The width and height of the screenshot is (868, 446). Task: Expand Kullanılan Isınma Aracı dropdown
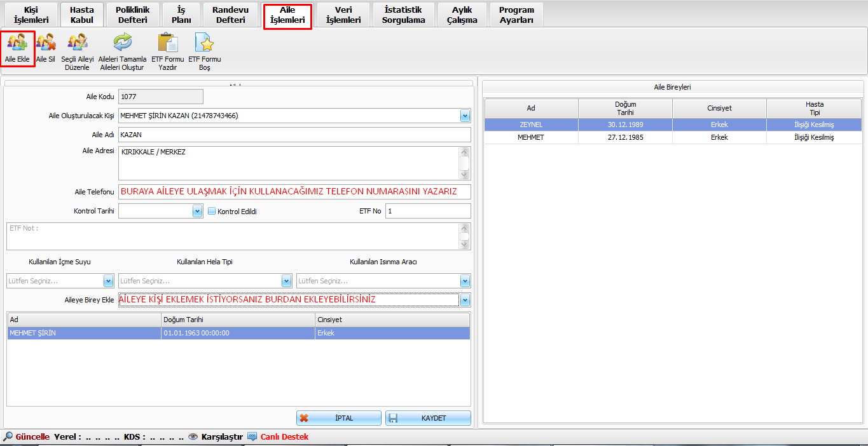pyautogui.click(x=465, y=281)
